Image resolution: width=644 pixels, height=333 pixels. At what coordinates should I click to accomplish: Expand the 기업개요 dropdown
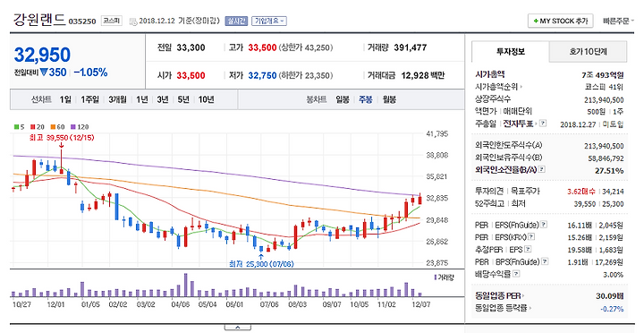point(269,21)
